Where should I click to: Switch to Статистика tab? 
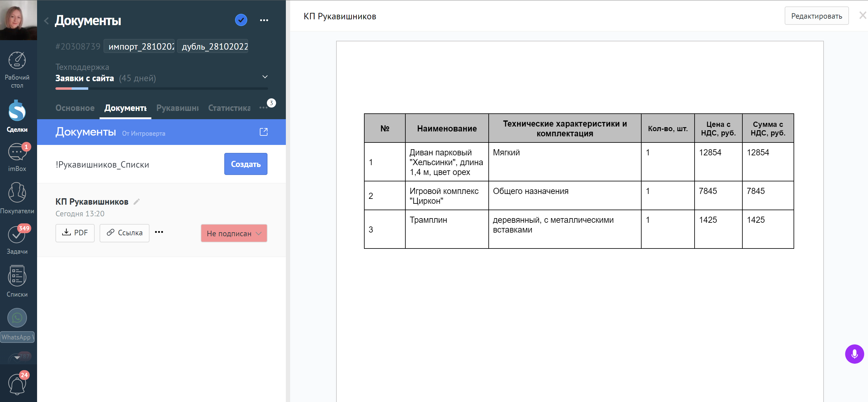(x=229, y=108)
